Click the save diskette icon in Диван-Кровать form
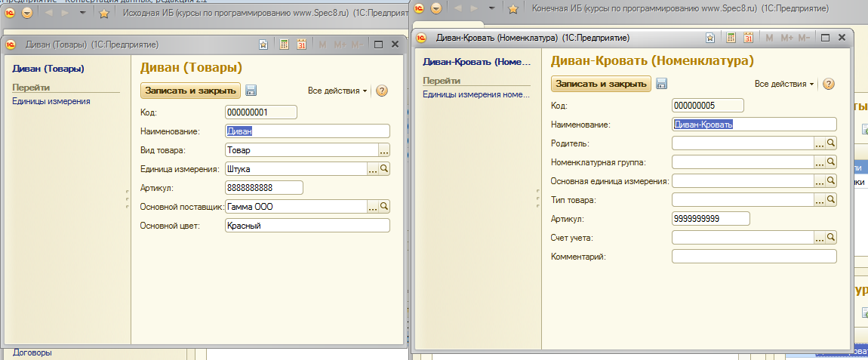The width and height of the screenshot is (868, 360). [x=662, y=84]
